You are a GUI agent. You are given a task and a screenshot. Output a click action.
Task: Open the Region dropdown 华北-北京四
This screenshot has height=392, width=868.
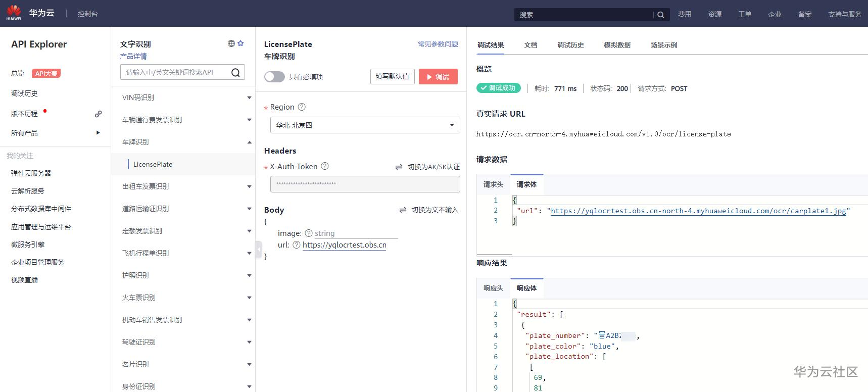click(x=365, y=125)
